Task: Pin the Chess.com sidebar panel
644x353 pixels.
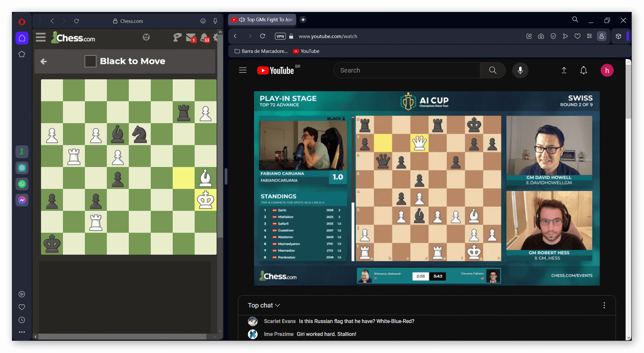Action: pos(215,21)
